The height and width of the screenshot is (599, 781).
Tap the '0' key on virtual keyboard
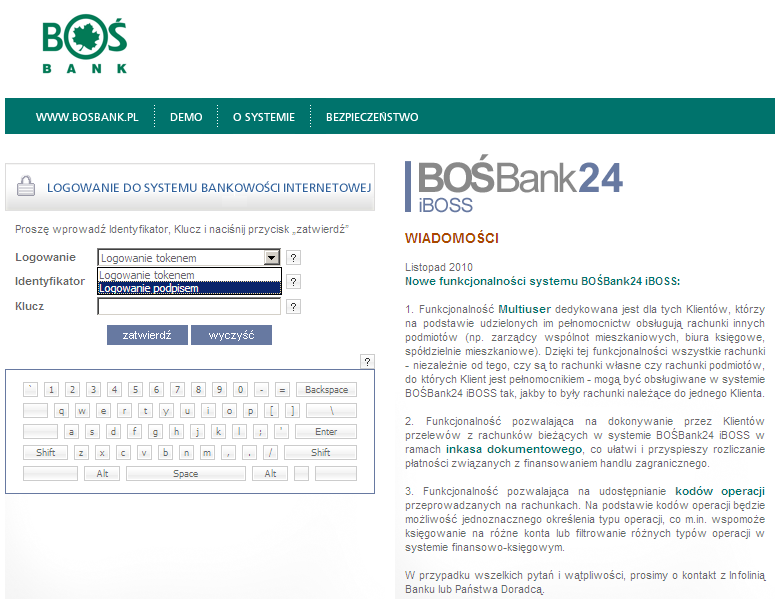240,389
